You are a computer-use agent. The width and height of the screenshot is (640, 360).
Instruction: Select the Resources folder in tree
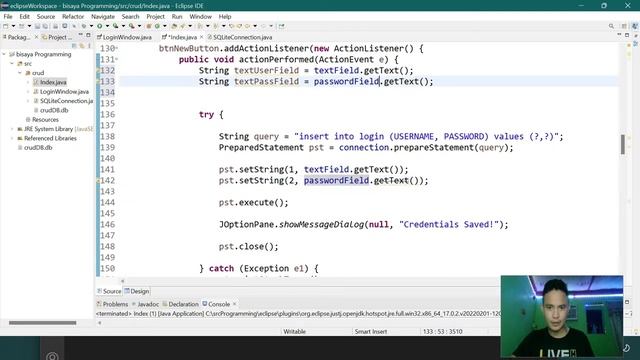pyautogui.click(x=42, y=120)
